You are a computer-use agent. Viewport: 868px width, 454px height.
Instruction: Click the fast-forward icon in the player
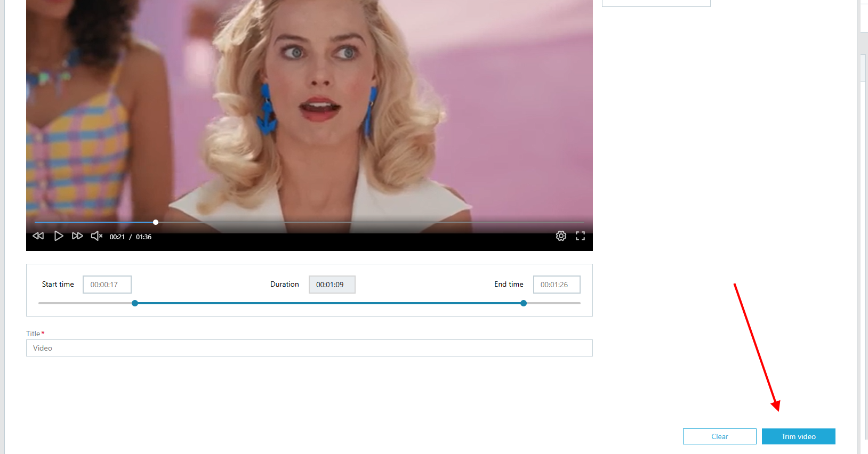coord(77,236)
